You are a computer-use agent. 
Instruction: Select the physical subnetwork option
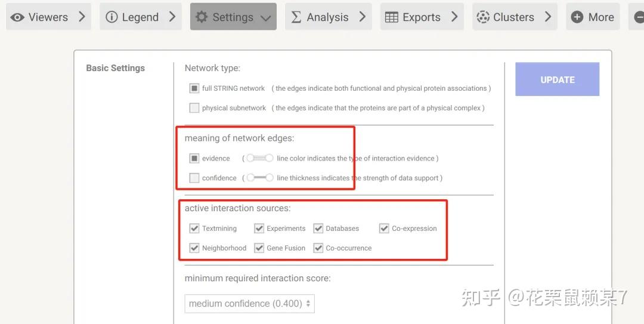click(194, 108)
